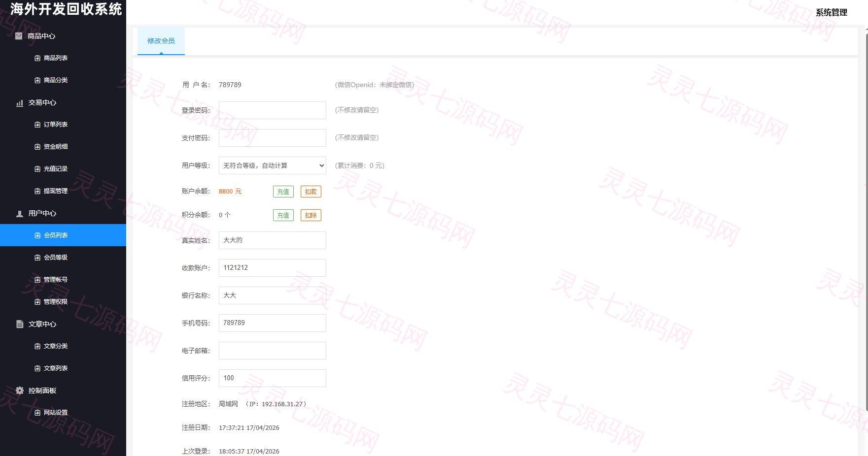Screen dimensions: 868x456
Task: Click the icon beside 订单列表
Action: coord(37,125)
